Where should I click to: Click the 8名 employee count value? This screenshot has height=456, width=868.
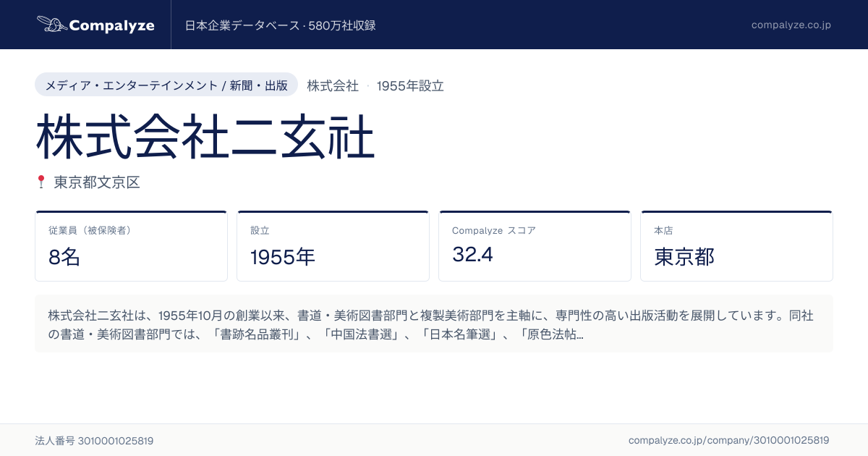[64, 256]
